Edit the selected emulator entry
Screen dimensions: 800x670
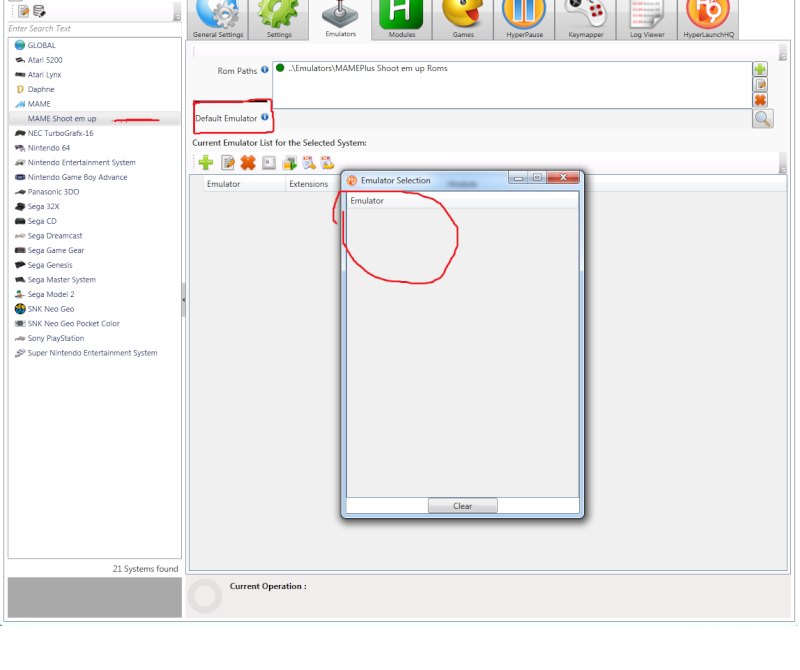pos(228,163)
